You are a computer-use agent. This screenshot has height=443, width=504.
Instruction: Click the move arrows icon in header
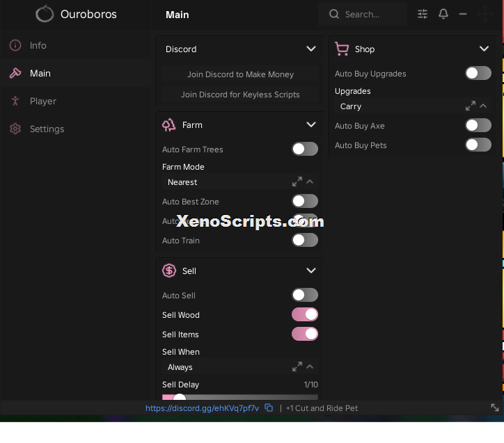(485, 14)
